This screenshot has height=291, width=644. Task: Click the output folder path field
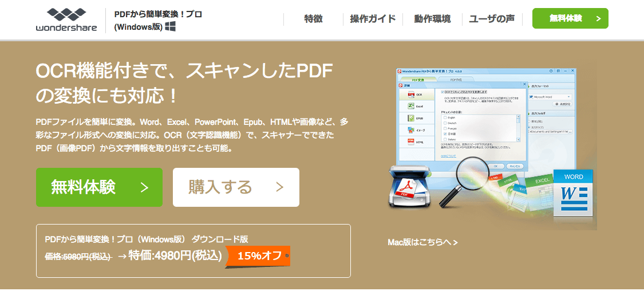549,132
